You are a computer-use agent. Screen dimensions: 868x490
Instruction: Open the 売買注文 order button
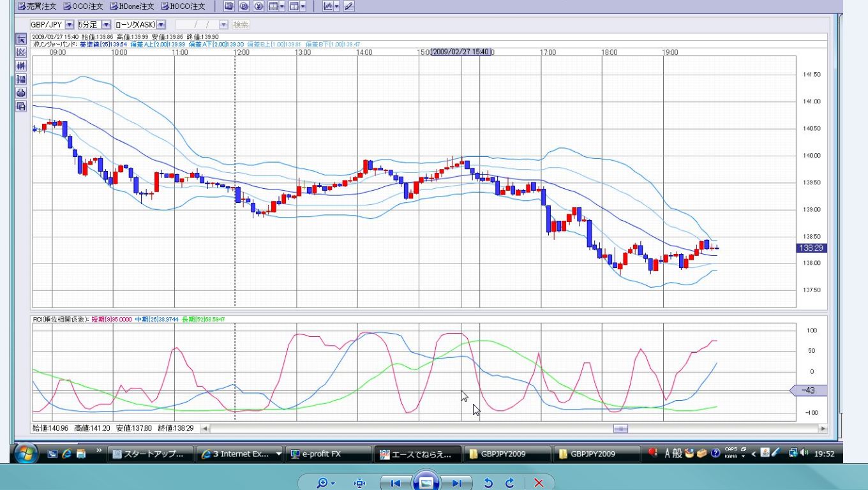36,6
